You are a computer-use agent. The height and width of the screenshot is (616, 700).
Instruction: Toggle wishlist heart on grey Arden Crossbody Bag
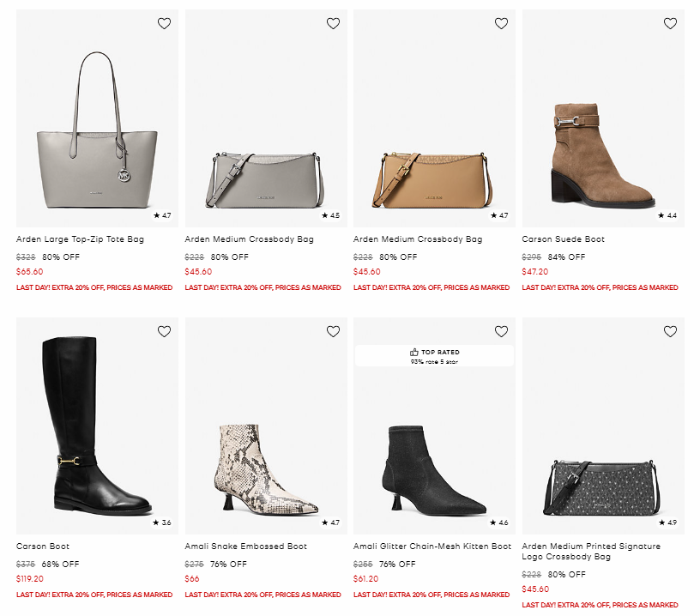pyautogui.click(x=333, y=24)
